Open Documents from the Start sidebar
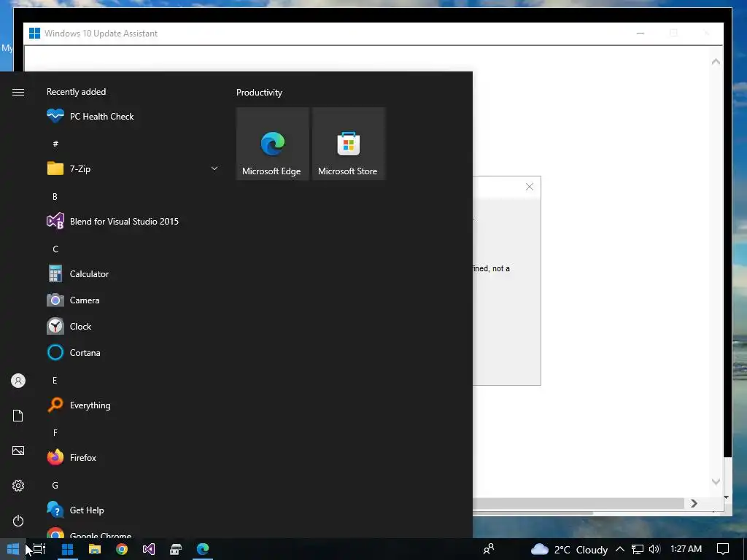This screenshot has height=560, width=747. (18, 416)
